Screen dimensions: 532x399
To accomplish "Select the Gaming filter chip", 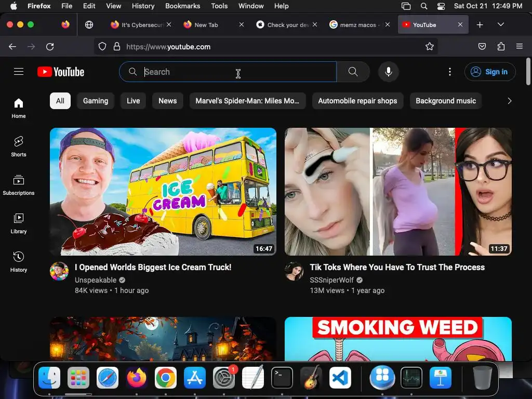I will (x=96, y=101).
